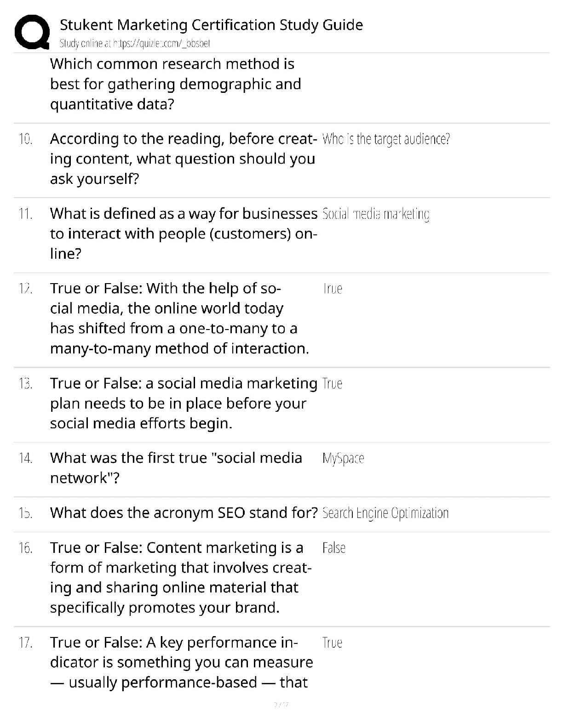
Task: Click the Content marketing True or False question
Action: (181, 578)
